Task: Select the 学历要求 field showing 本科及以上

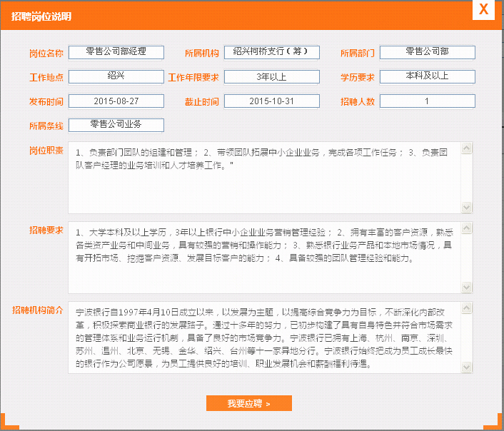Action: coord(427,76)
